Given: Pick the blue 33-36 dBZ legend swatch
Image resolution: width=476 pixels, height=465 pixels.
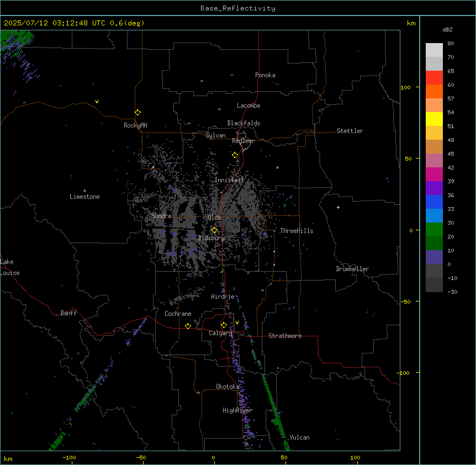Looking at the screenshot, I should pos(434,202).
